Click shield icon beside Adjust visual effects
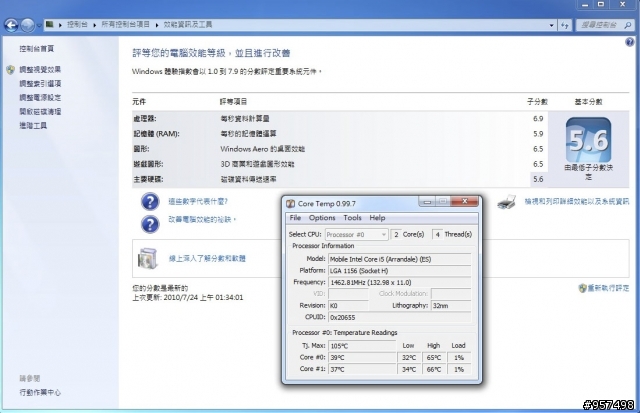The width and height of the screenshot is (640, 413). 11,69
